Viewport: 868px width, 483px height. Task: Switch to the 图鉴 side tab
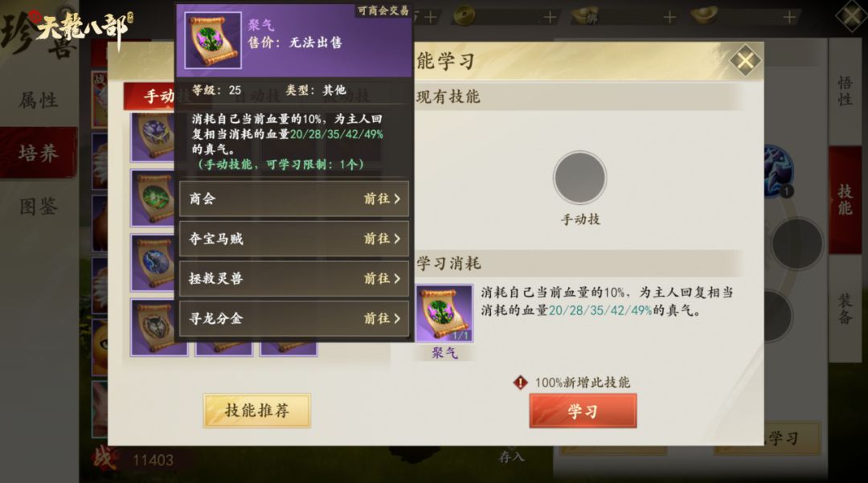click(x=39, y=207)
